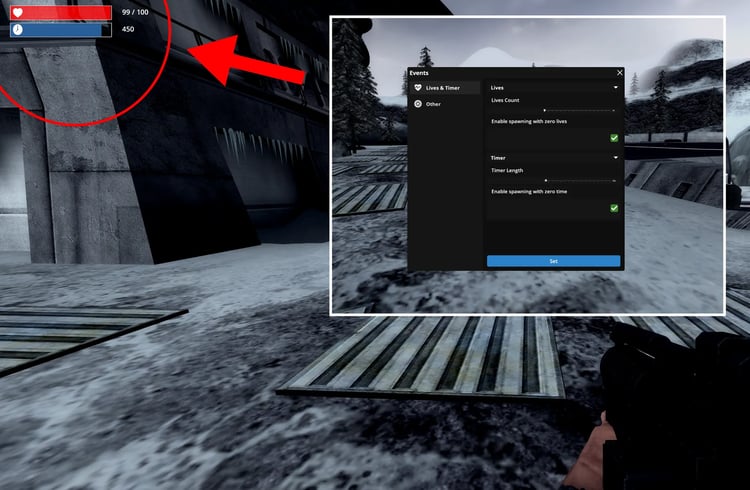
Task: Open the Other tab in Events
Action: pos(445,104)
